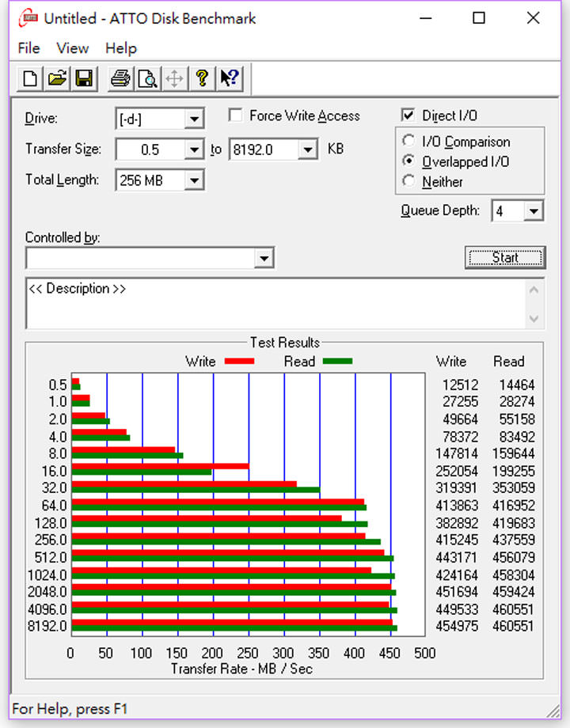Expand the Queue Depth dropdown

tap(534, 211)
